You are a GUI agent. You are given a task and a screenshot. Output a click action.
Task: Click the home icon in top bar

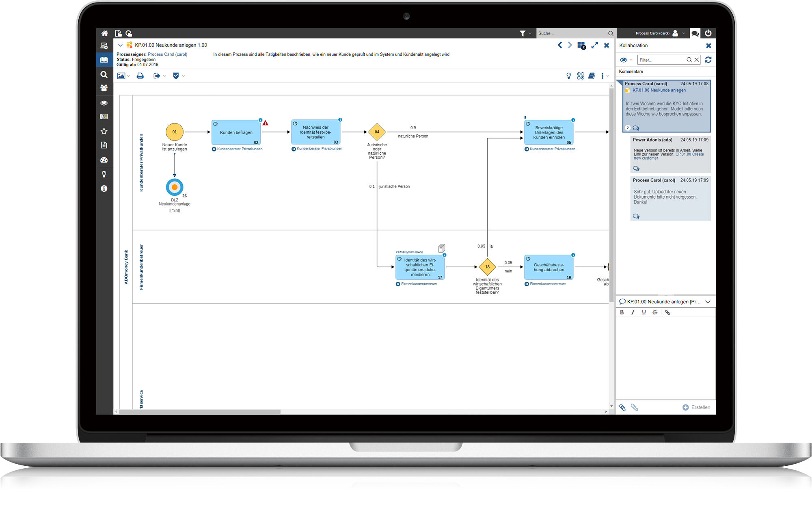(x=105, y=33)
